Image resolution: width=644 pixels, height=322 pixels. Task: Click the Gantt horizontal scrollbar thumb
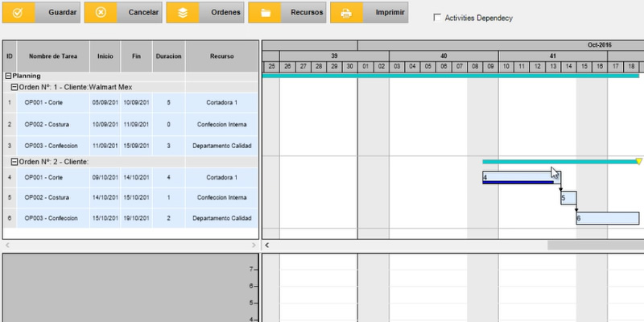point(596,244)
